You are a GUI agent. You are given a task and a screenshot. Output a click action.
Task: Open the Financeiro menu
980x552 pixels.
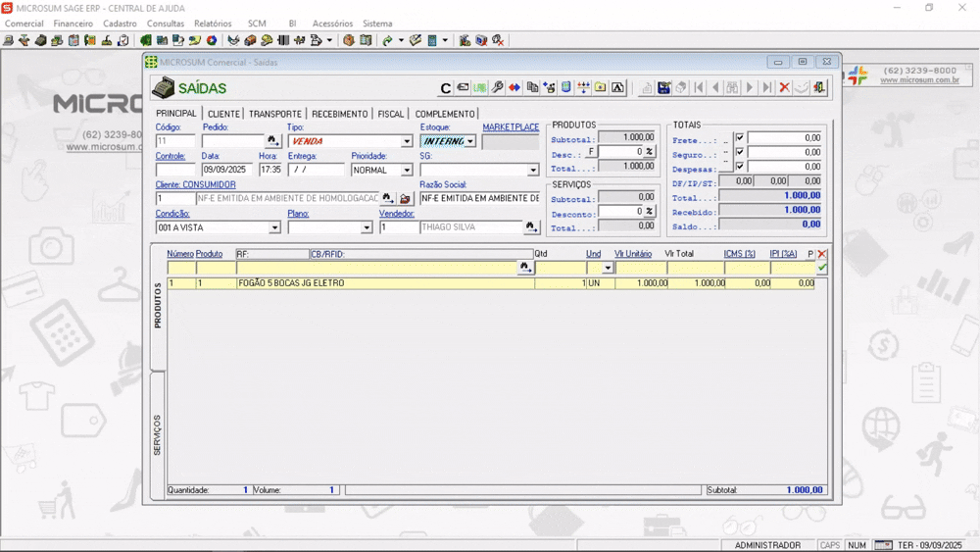pyautogui.click(x=73, y=24)
